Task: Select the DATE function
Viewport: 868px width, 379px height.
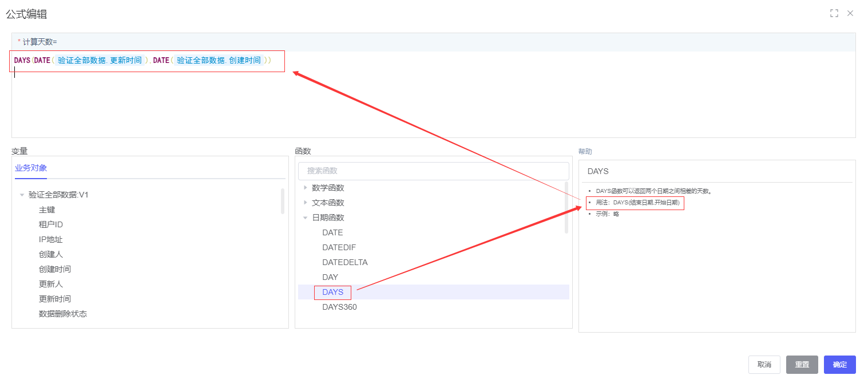Action: click(x=332, y=232)
